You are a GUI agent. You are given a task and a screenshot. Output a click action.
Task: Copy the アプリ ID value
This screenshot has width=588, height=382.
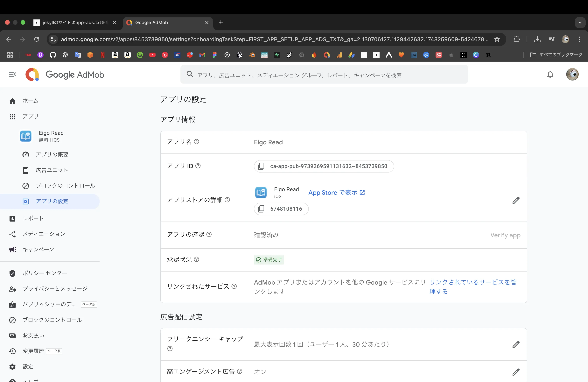[261, 166]
